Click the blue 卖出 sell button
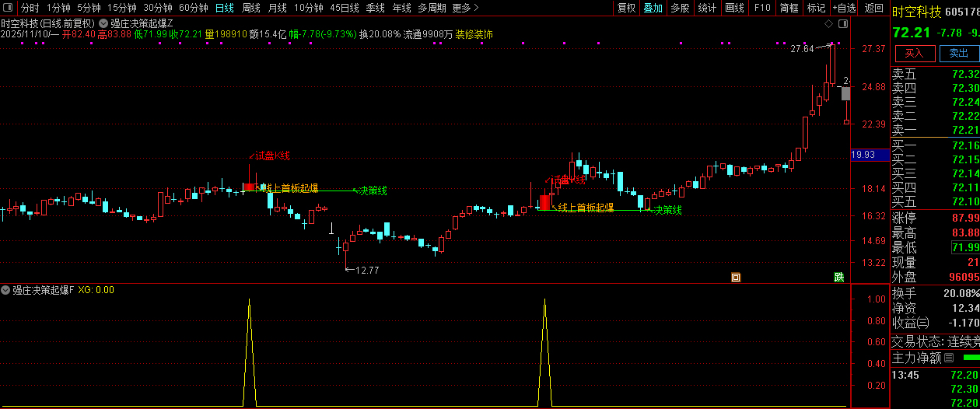Screen dimensions: 980x409 click(959, 53)
